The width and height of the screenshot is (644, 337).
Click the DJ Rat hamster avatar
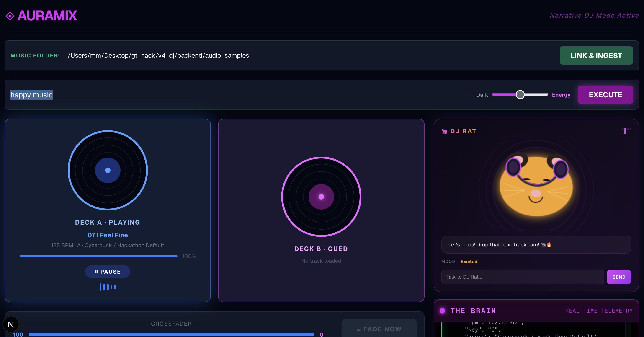[536, 186]
